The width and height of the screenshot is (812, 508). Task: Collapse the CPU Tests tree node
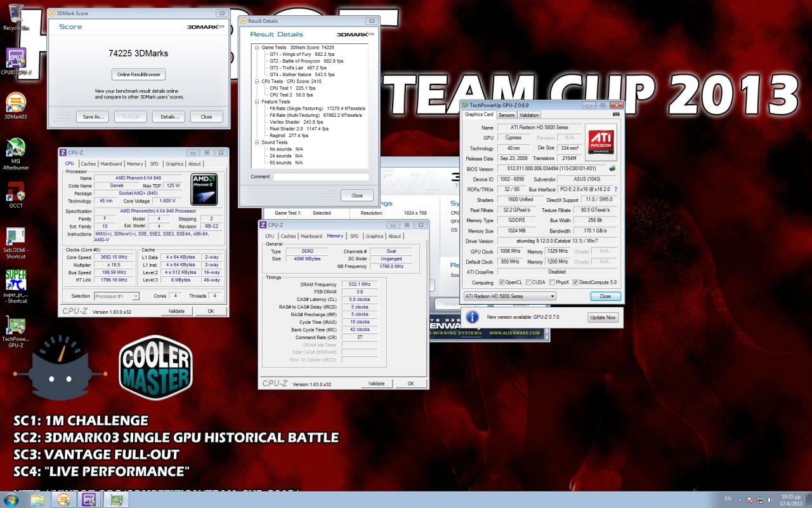click(257, 81)
